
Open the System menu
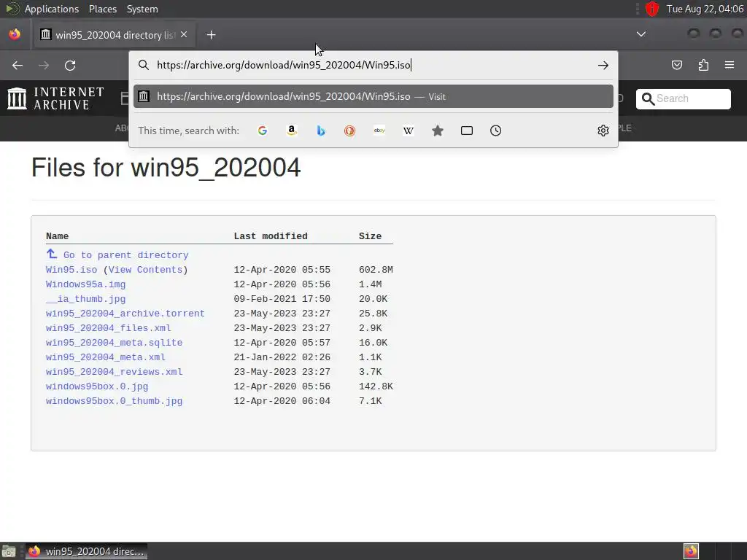point(142,9)
